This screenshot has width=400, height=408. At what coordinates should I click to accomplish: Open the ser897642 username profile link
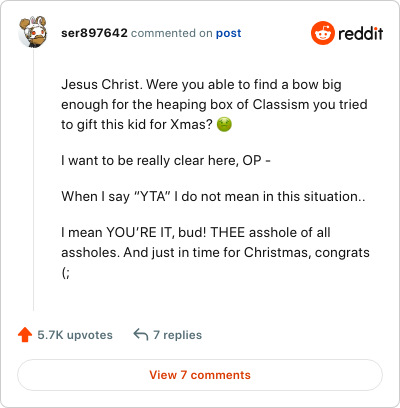(x=94, y=33)
